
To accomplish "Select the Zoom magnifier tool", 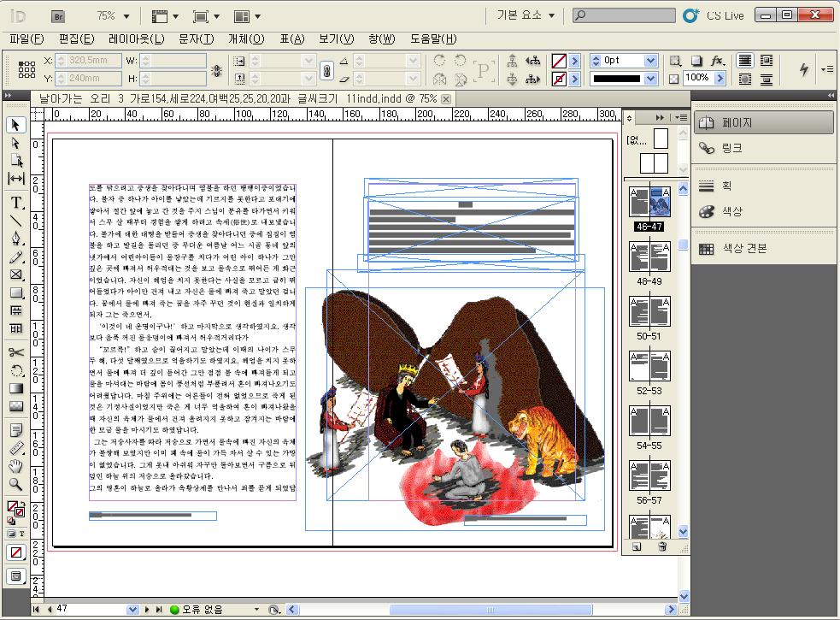I will click(x=16, y=484).
